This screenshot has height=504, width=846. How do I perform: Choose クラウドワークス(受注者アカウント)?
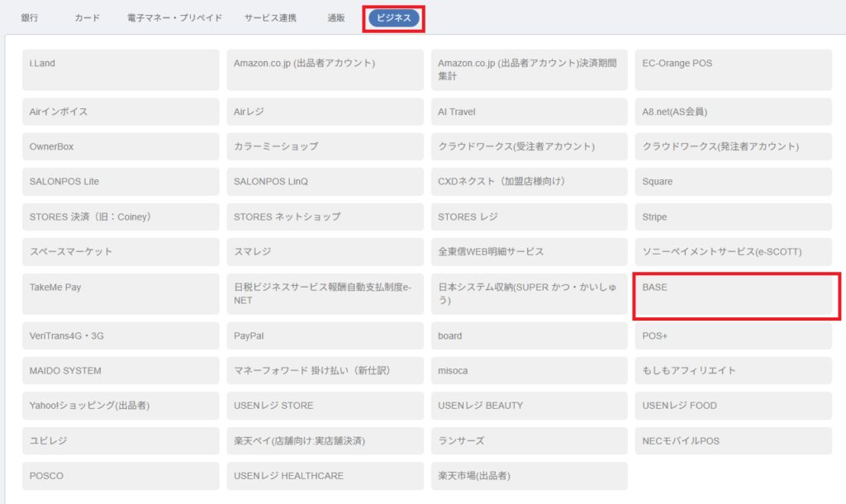click(x=530, y=147)
